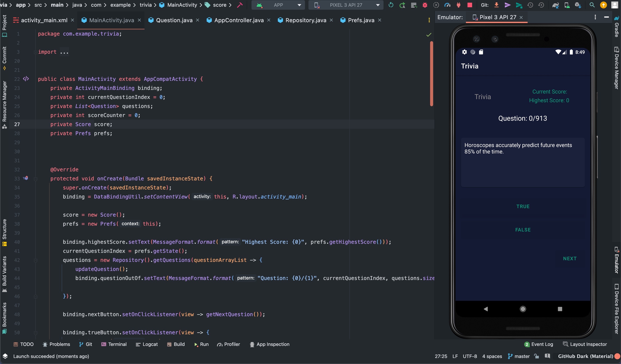The width and height of the screenshot is (621, 364).
Task: Open the Device Manager toolbar icon
Action: pyautogui.click(x=567, y=5)
